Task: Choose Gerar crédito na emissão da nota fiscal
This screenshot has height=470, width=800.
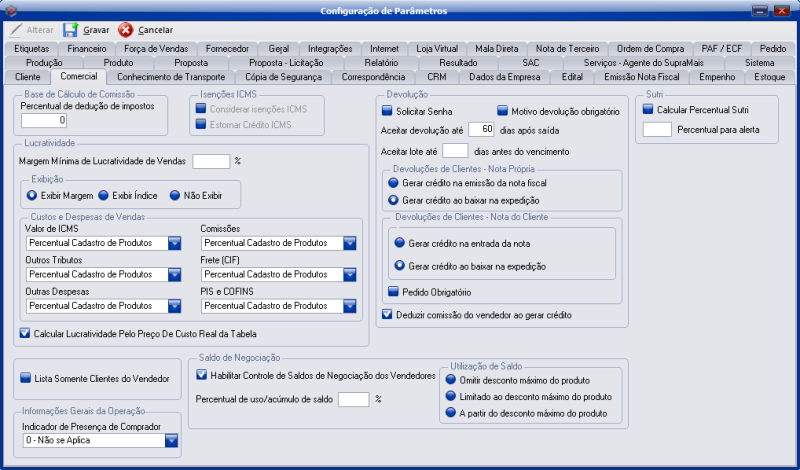Action: 393,182
